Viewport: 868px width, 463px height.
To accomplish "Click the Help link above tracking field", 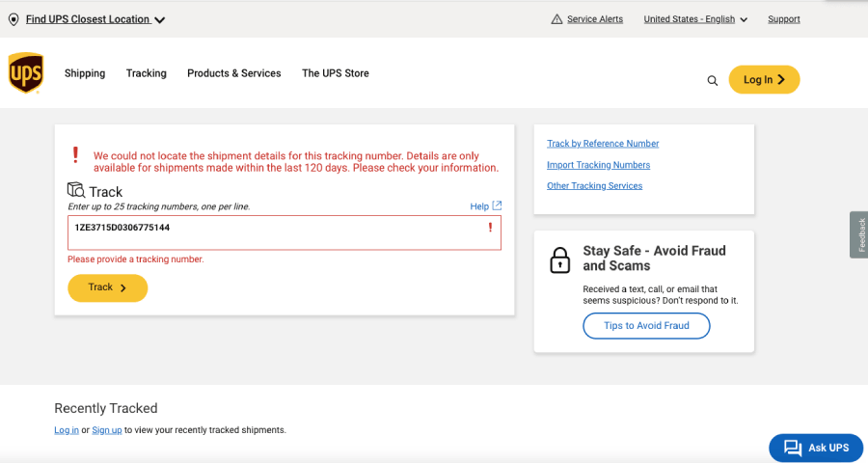I will 479,206.
